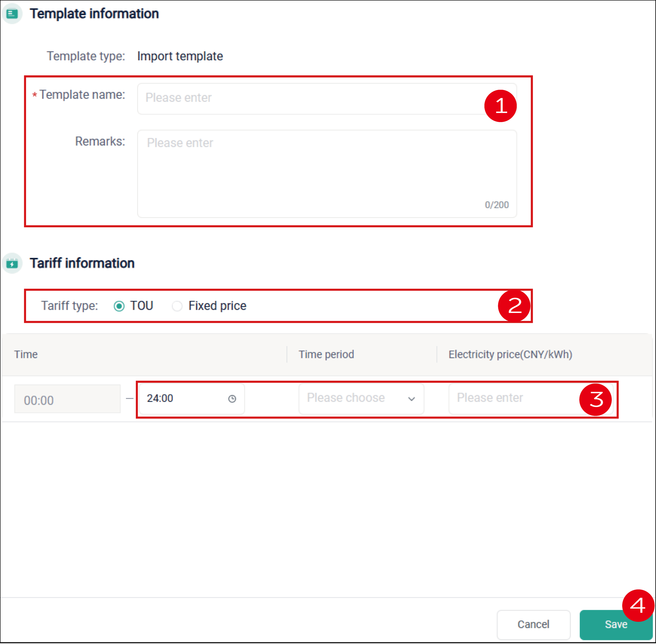
Task: Click the 0/200 character counter
Action: tap(496, 205)
